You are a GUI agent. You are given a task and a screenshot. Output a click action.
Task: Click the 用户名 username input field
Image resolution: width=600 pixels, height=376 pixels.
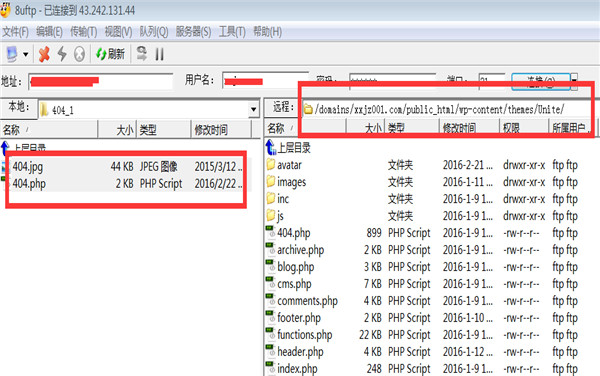pyautogui.click(x=265, y=80)
